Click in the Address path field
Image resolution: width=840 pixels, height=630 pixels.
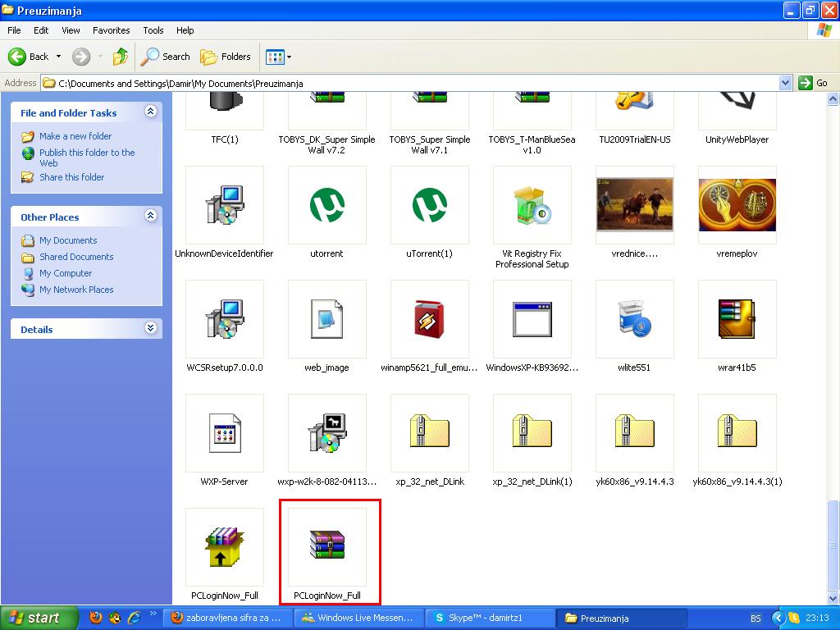pos(410,83)
